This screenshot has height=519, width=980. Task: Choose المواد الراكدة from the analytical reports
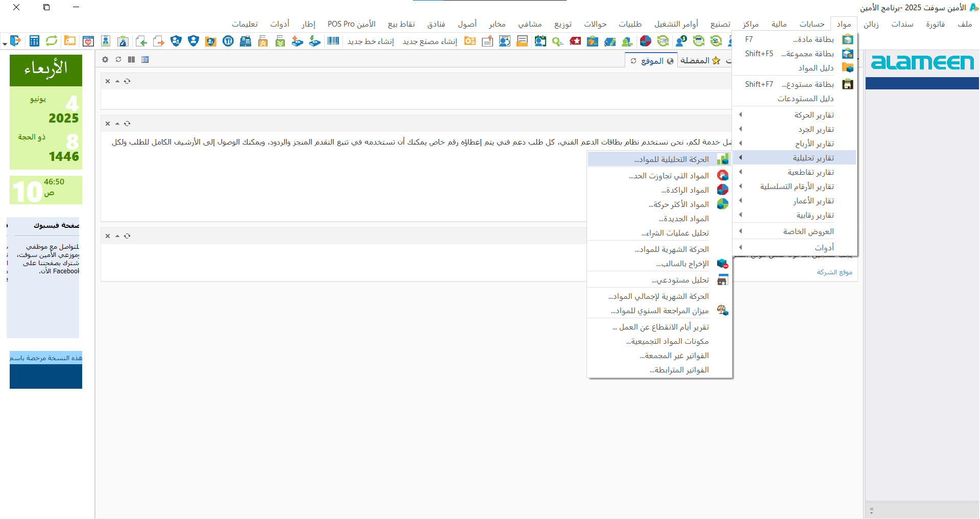pyautogui.click(x=685, y=190)
